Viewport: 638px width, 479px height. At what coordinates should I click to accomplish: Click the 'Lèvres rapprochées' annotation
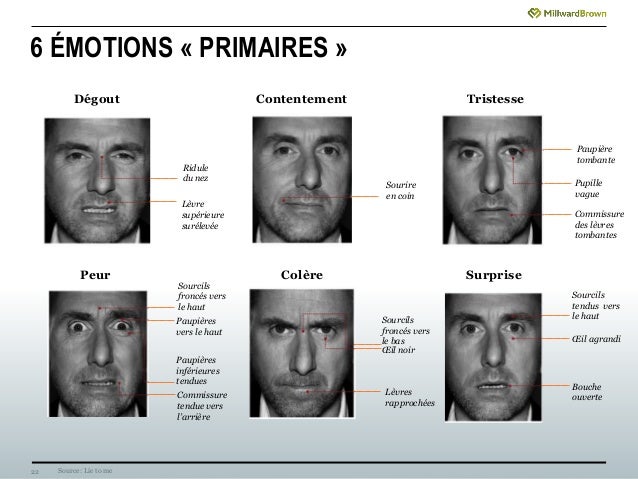(x=410, y=397)
